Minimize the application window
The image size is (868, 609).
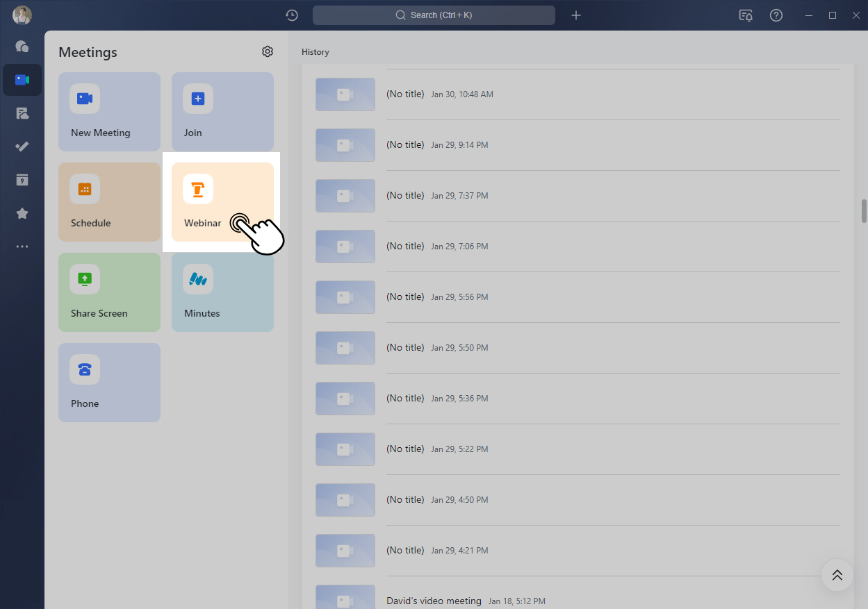pyautogui.click(x=808, y=15)
